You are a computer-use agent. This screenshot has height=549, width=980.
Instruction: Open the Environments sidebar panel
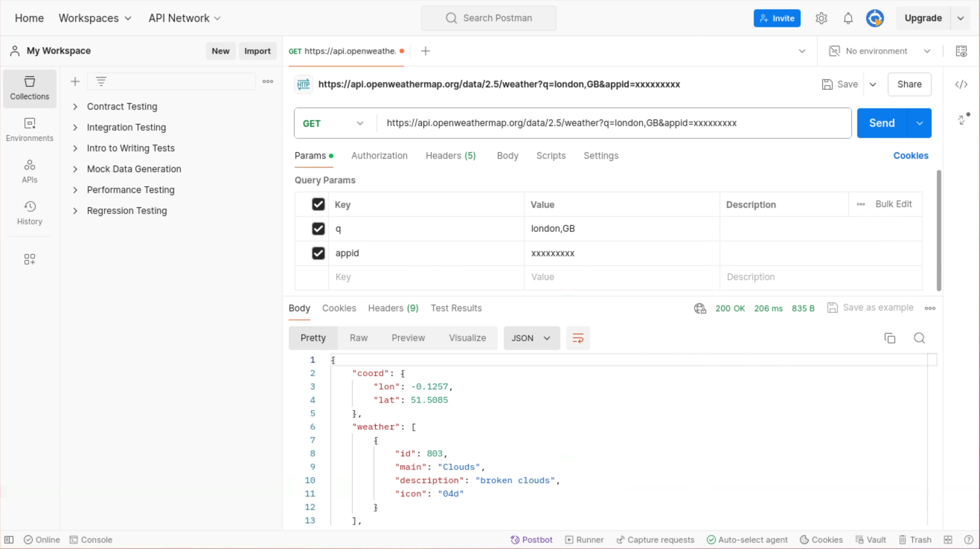[x=29, y=129]
